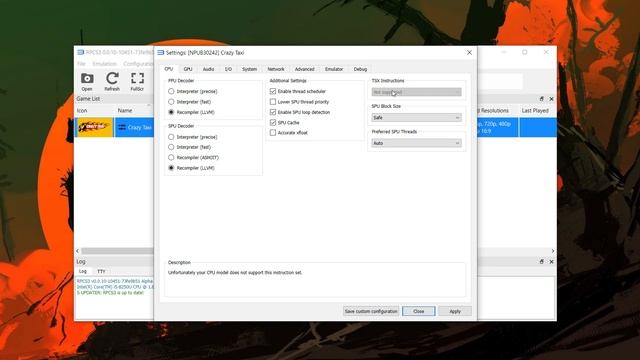Switch to the I/O tab
Viewport: 640px width, 360px height.
pyautogui.click(x=228, y=69)
